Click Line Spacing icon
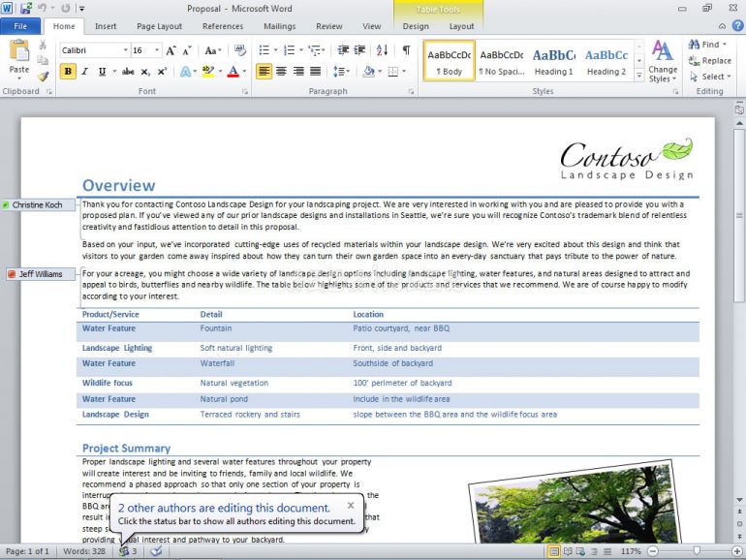Image resolution: width=746 pixels, height=560 pixels. point(340,72)
